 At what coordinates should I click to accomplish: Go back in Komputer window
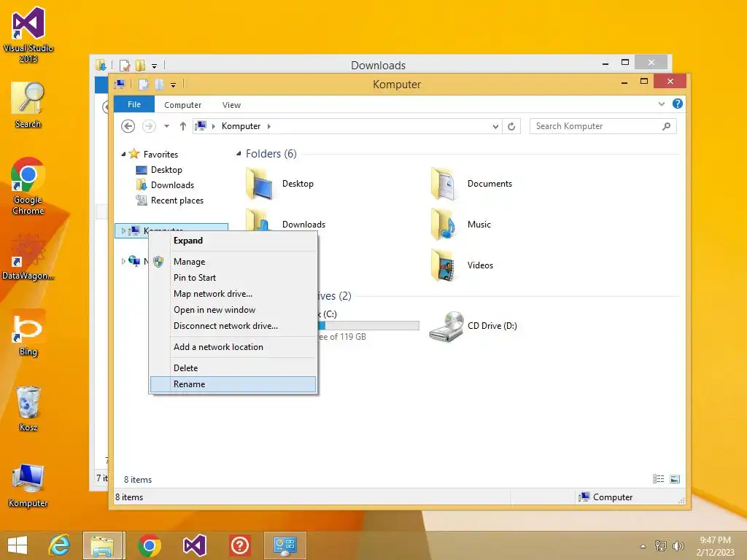coord(128,126)
